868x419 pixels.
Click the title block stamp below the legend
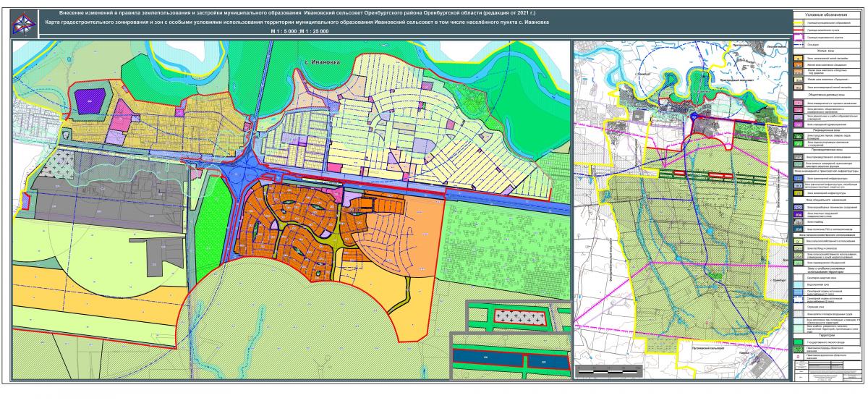pos(826,371)
